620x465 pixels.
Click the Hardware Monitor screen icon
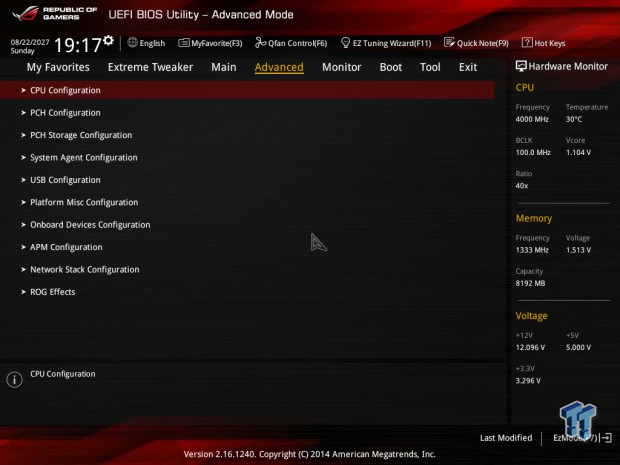pos(521,66)
